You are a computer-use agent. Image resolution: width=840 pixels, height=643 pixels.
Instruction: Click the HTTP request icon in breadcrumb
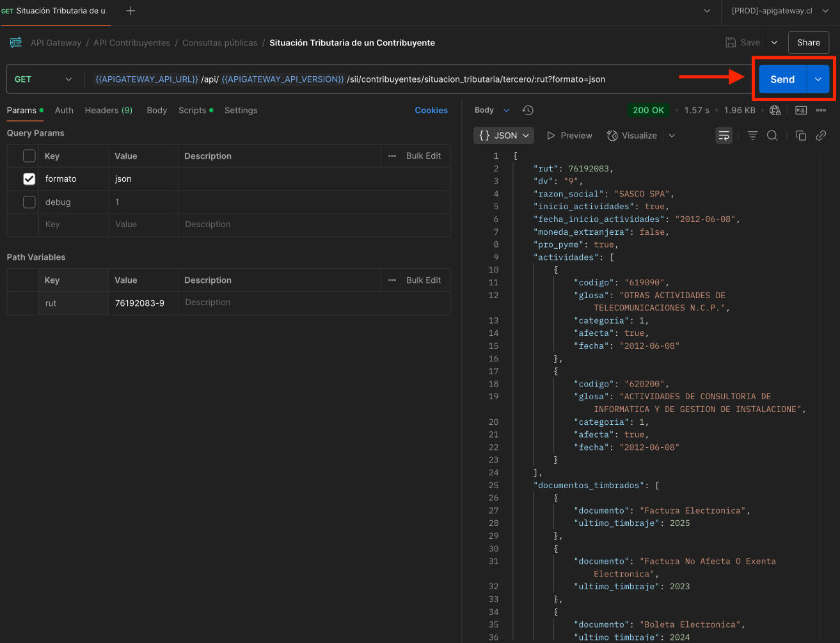click(x=15, y=43)
